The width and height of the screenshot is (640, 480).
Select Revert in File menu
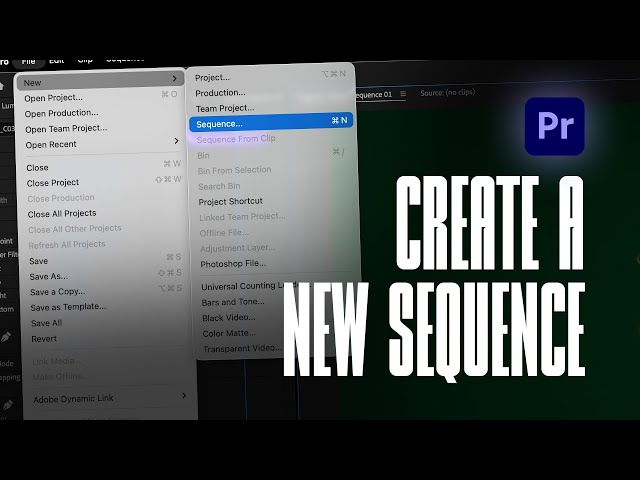coord(44,339)
